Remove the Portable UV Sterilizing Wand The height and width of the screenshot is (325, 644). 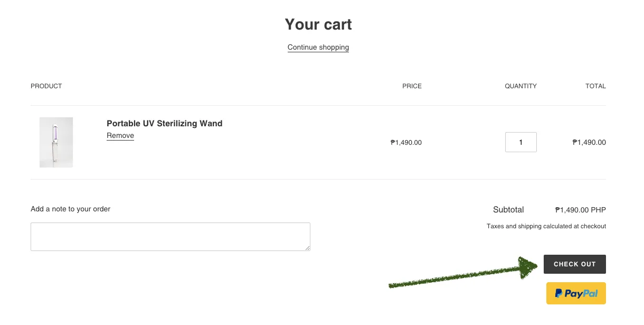coord(120,136)
